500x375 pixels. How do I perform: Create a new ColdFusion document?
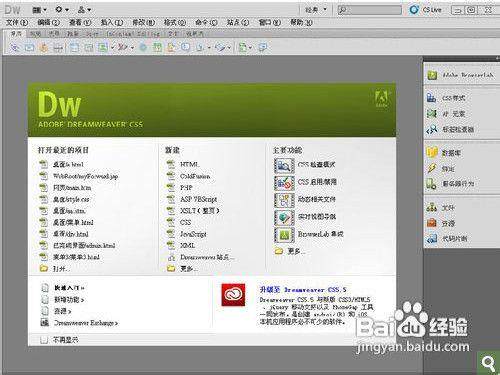click(x=195, y=176)
